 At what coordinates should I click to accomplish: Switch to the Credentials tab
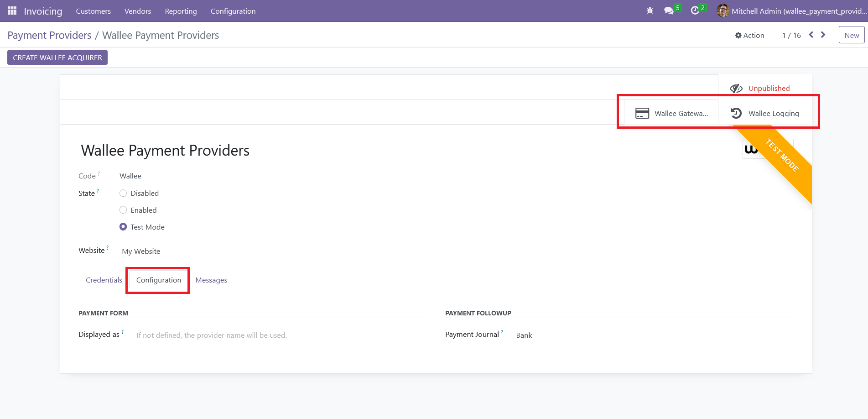pyautogui.click(x=104, y=280)
